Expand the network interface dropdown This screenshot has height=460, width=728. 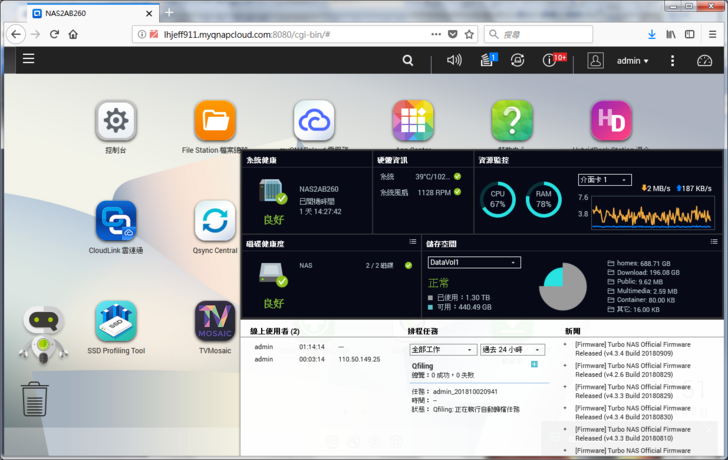click(x=604, y=180)
